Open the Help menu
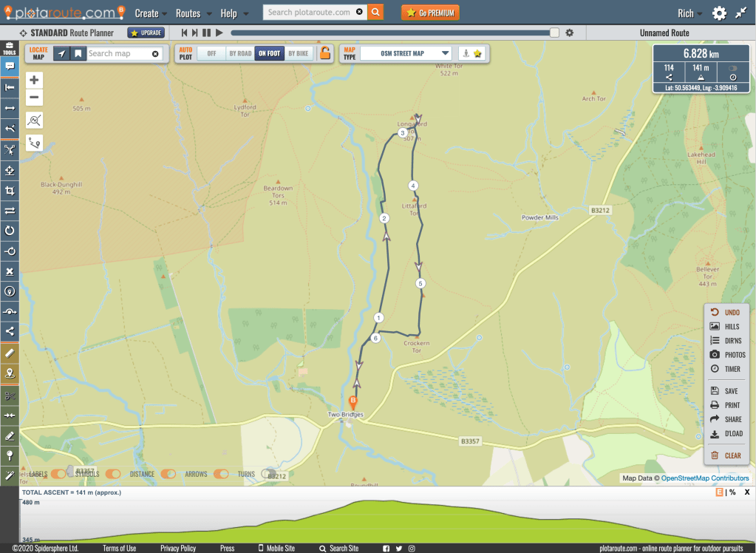 coord(234,13)
